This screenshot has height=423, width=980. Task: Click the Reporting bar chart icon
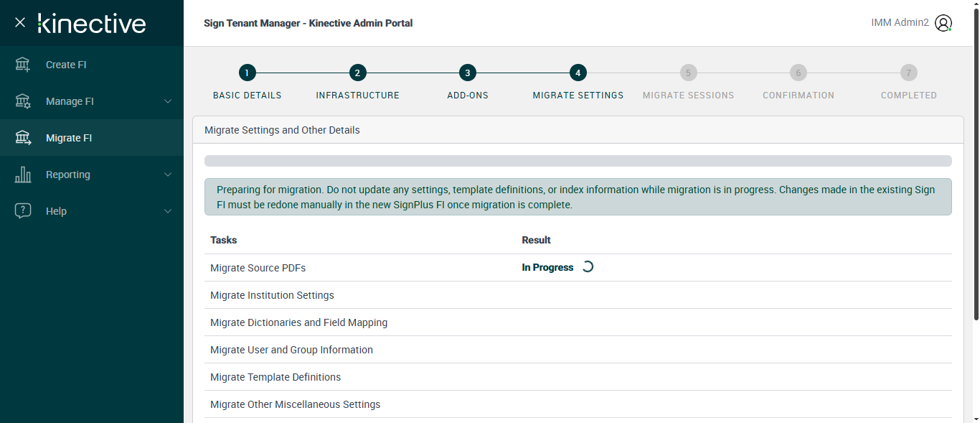23,175
